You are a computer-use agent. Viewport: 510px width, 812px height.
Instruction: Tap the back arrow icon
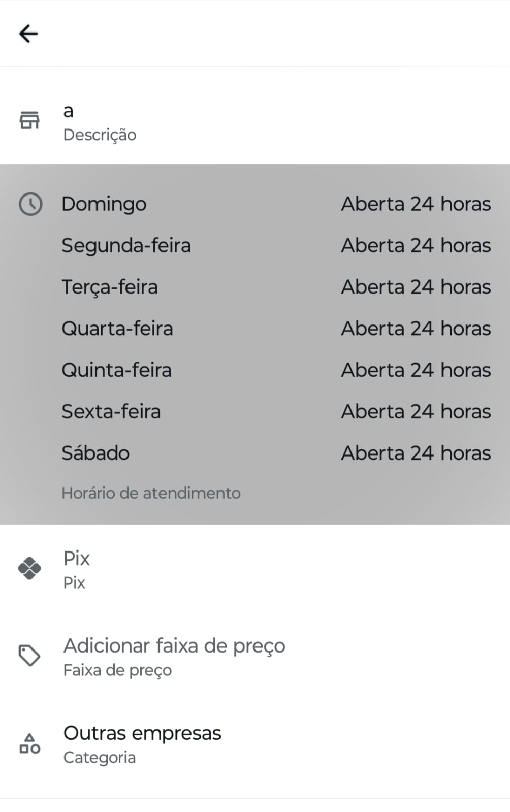[28, 34]
